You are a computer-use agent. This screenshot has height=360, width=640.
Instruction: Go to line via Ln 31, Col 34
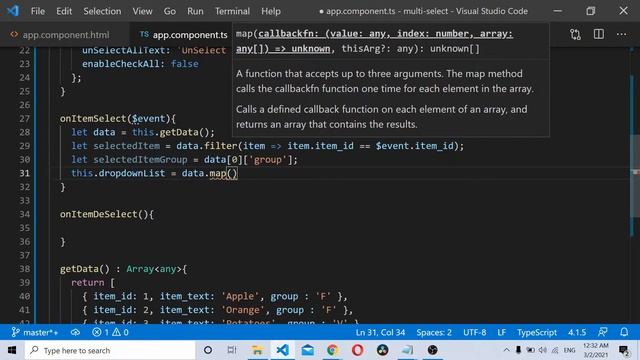click(380, 332)
